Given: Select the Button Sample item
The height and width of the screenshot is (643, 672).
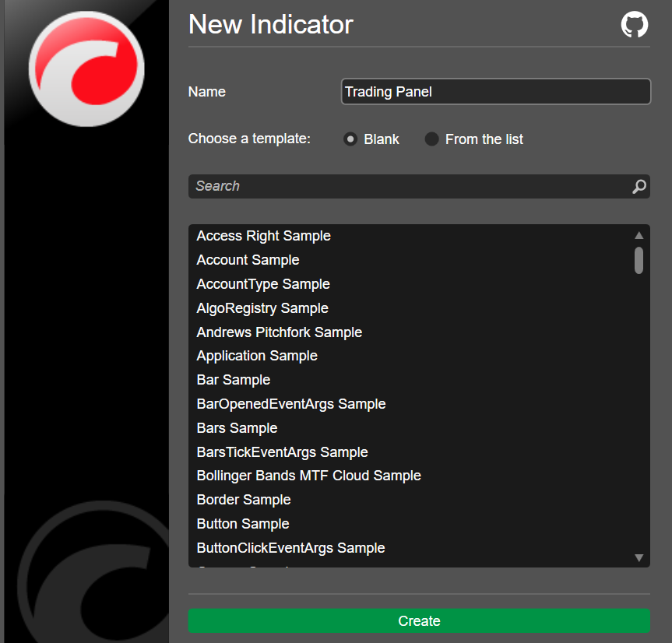Looking at the screenshot, I should pyautogui.click(x=243, y=524).
